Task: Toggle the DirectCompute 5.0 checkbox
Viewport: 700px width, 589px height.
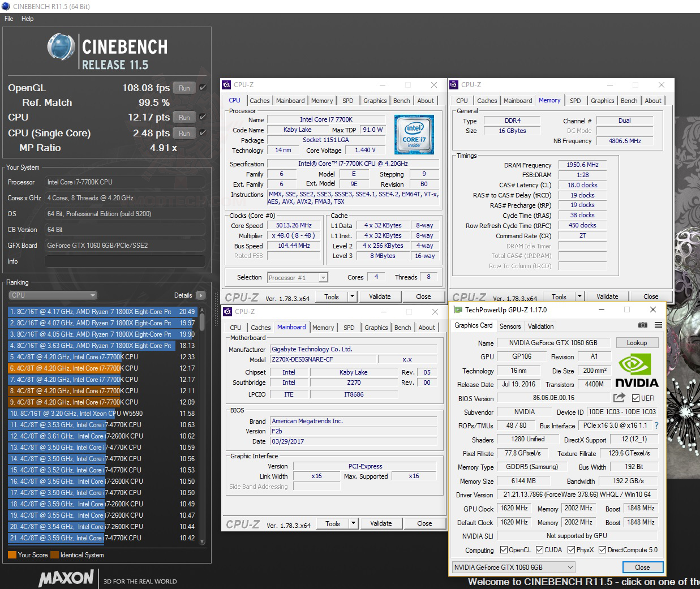Action: pyautogui.click(x=603, y=550)
